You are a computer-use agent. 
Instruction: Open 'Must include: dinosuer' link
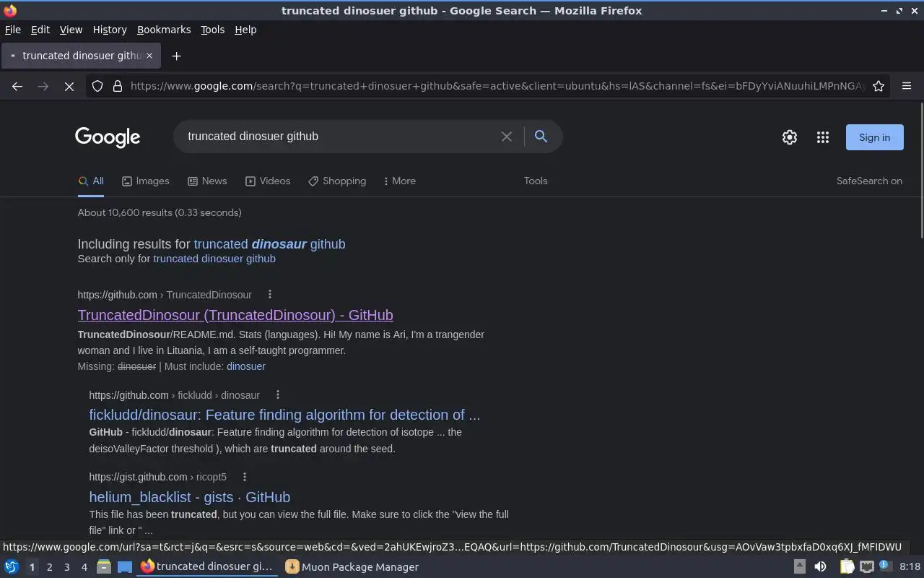coord(246,366)
